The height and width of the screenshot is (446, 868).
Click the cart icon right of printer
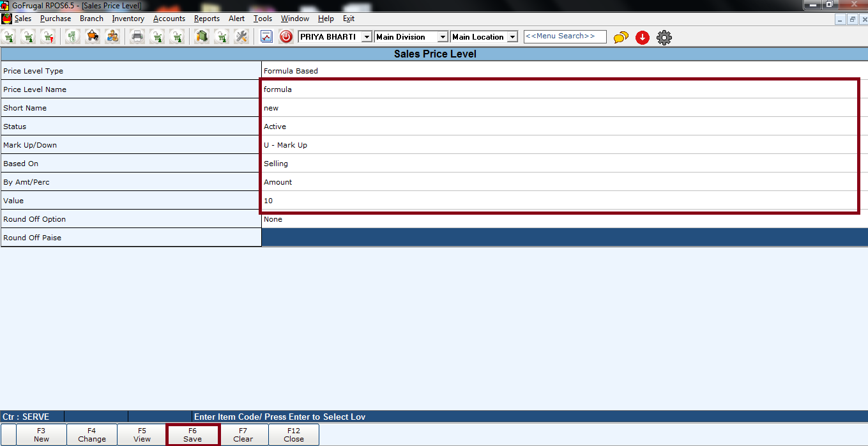click(x=157, y=36)
